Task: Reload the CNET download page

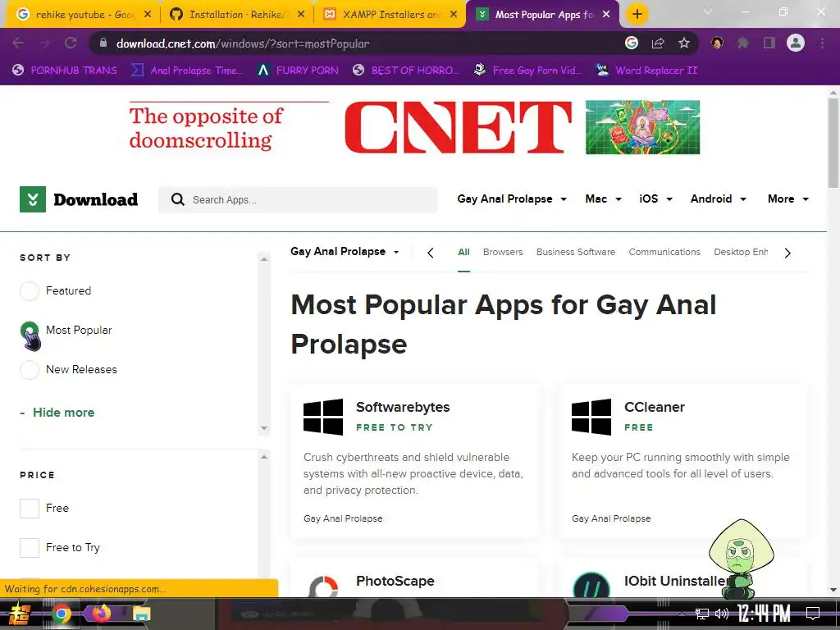Action: point(71,43)
